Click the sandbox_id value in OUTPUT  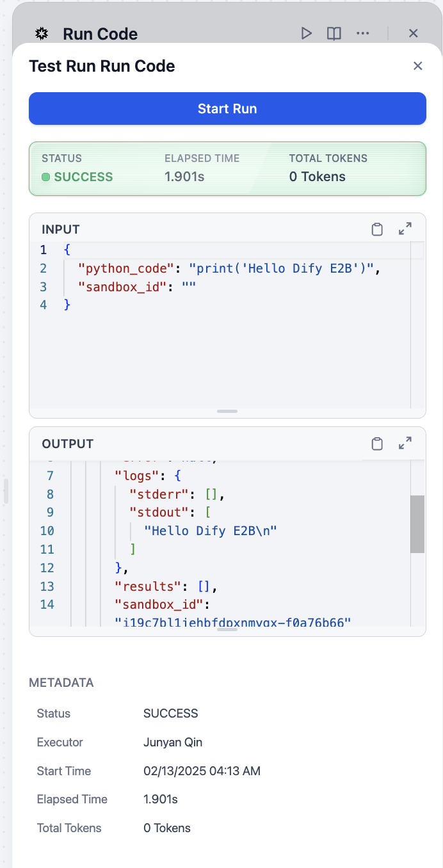(x=233, y=622)
